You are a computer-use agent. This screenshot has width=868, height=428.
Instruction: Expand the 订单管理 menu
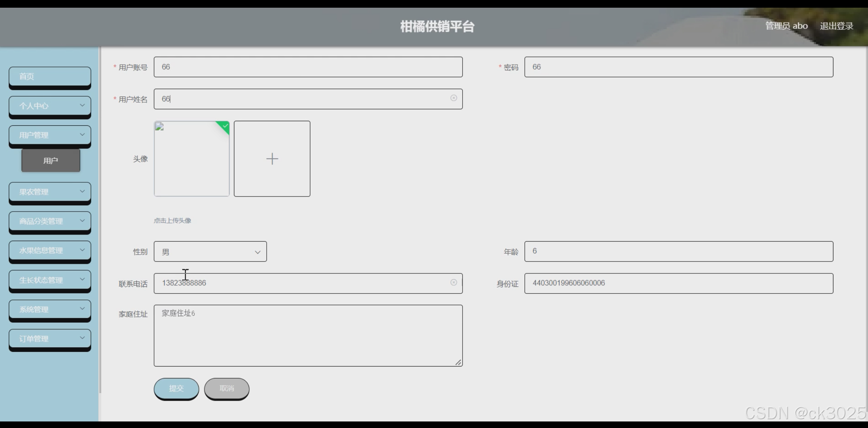coord(50,338)
